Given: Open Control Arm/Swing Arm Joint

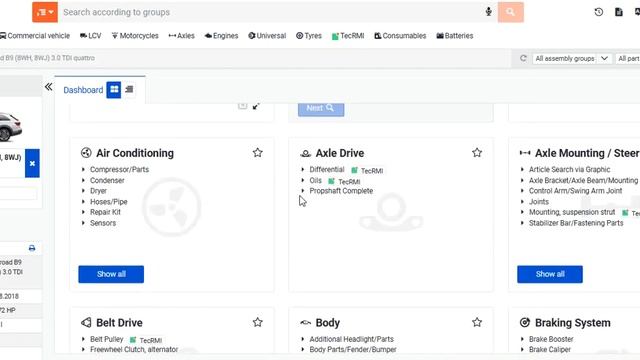Looking at the screenshot, I should (x=576, y=191).
